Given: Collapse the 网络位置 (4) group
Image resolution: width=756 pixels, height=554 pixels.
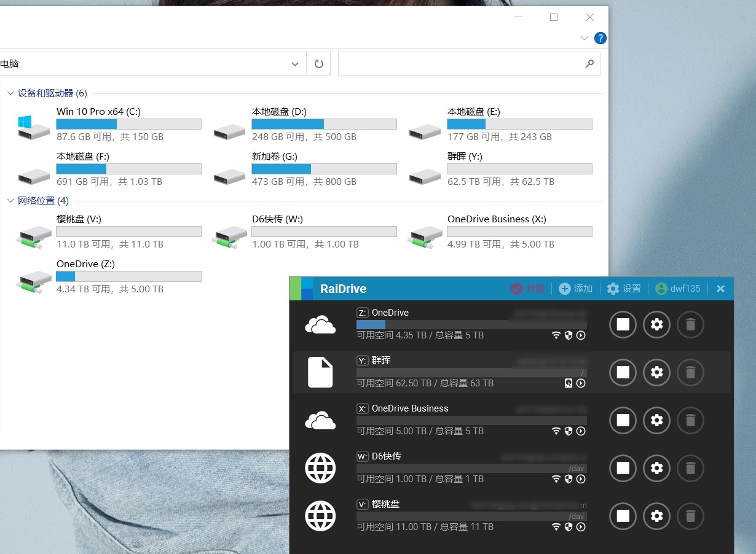Looking at the screenshot, I should pos(10,201).
